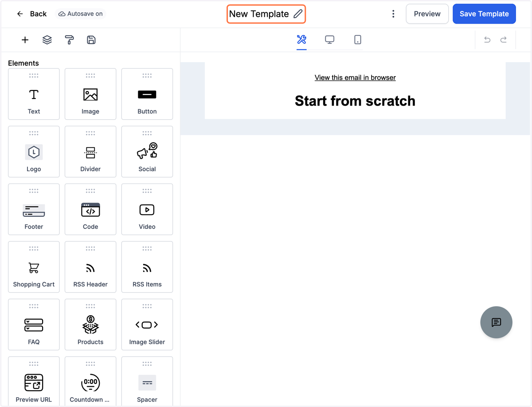Click View this email in browser link
Image resolution: width=532 pixels, height=407 pixels.
[355, 78]
